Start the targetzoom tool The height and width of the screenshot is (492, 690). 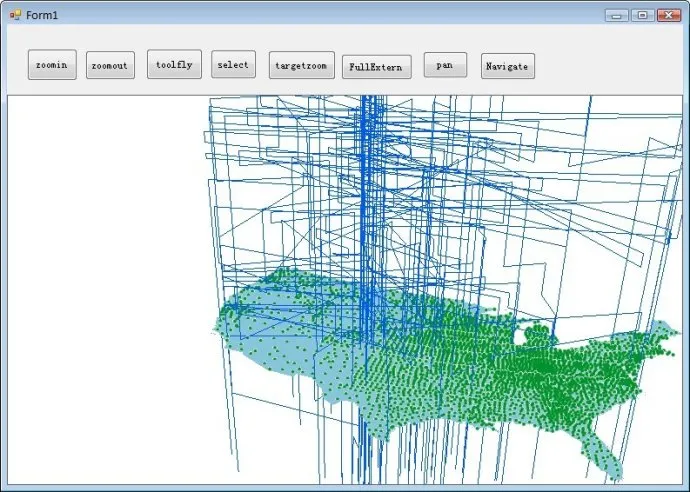point(301,65)
